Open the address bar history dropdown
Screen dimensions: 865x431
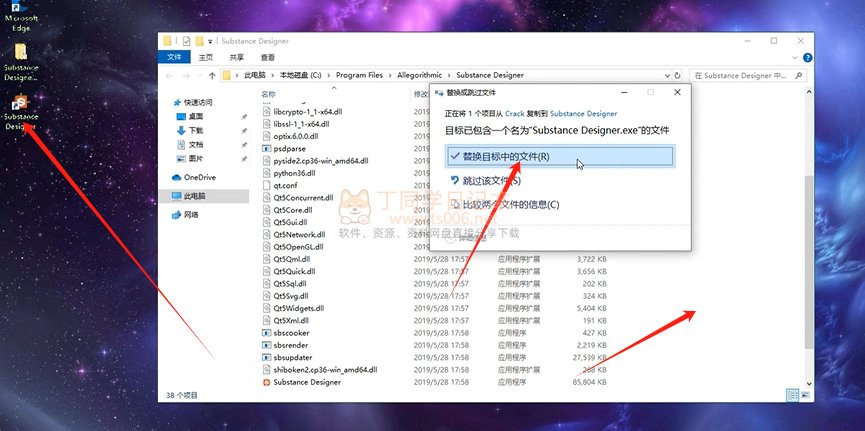pos(668,76)
